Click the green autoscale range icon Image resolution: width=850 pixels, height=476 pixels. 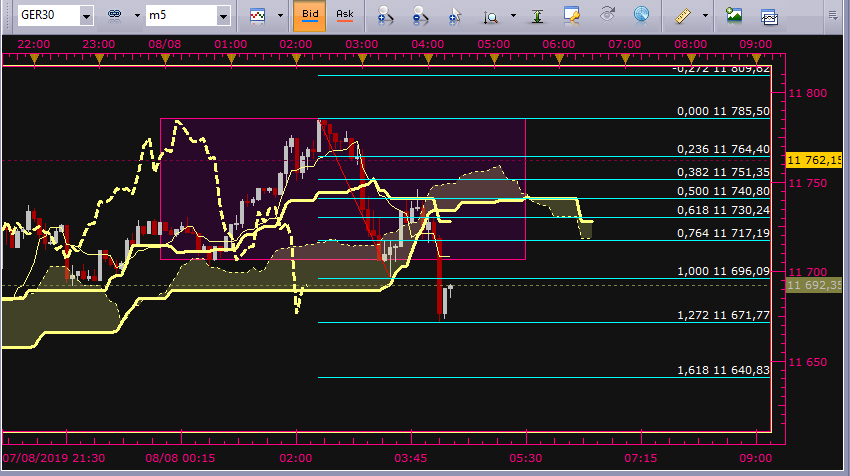pyautogui.click(x=537, y=16)
